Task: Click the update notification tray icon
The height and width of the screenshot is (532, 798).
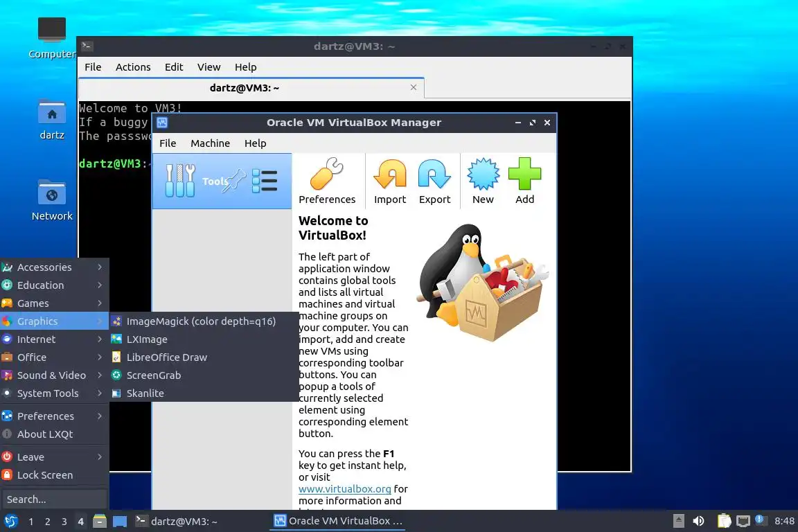Action: [x=760, y=520]
